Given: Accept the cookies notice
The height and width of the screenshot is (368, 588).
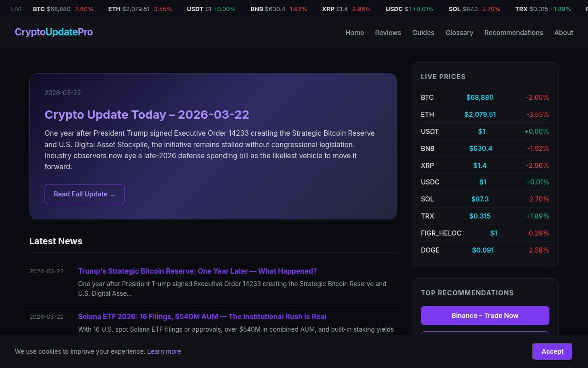Looking at the screenshot, I should point(552,351).
